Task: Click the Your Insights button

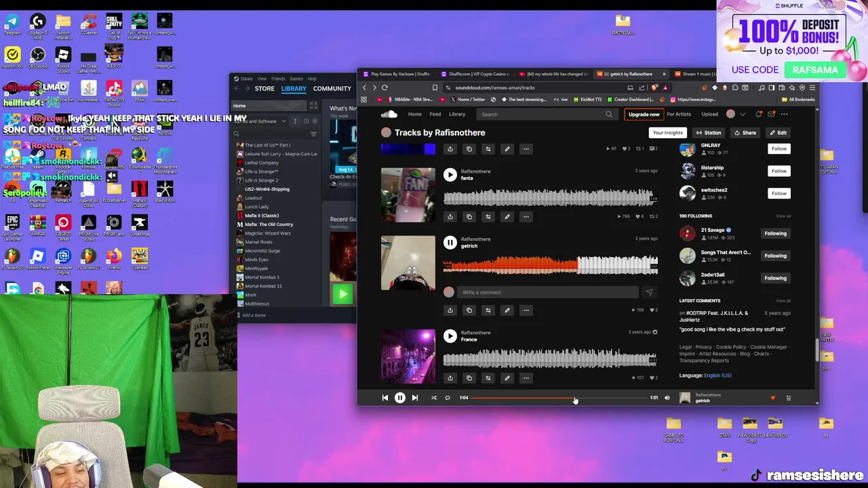Action: click(x=667, y=133)
